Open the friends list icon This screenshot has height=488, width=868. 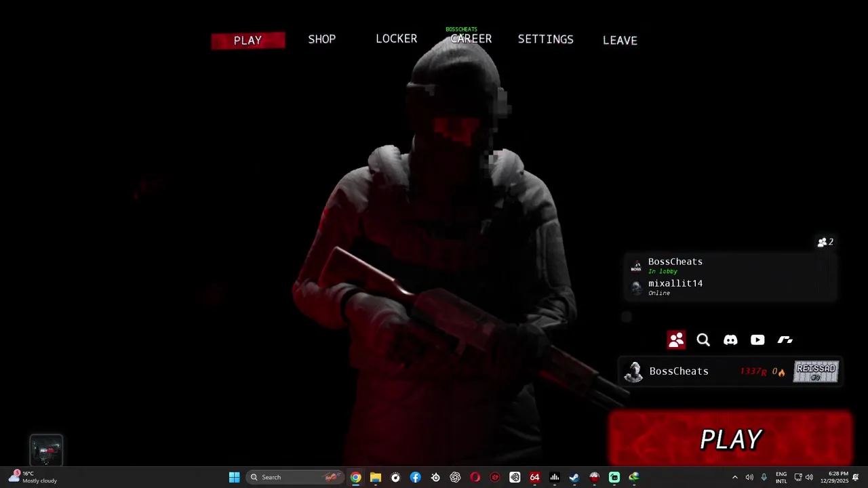click(676, 340)
